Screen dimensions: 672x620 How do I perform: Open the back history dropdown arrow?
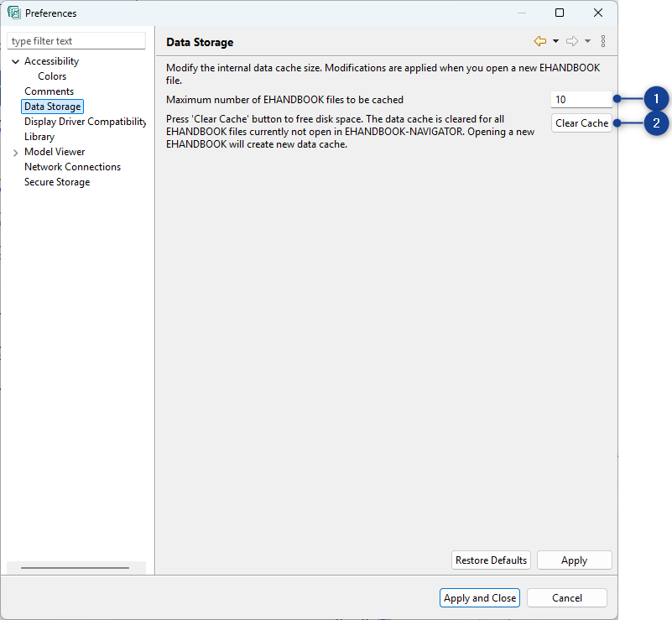555,41
